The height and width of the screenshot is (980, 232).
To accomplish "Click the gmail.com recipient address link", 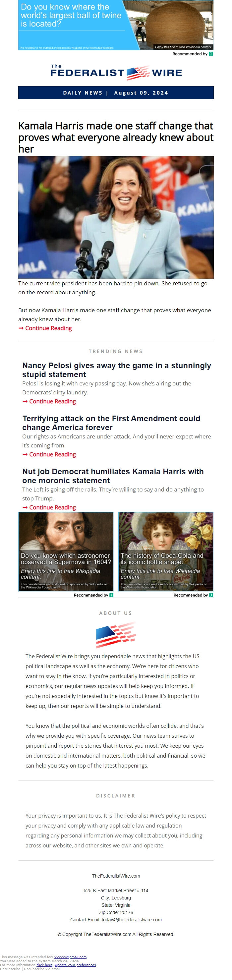I will click(x=70, y=957).
